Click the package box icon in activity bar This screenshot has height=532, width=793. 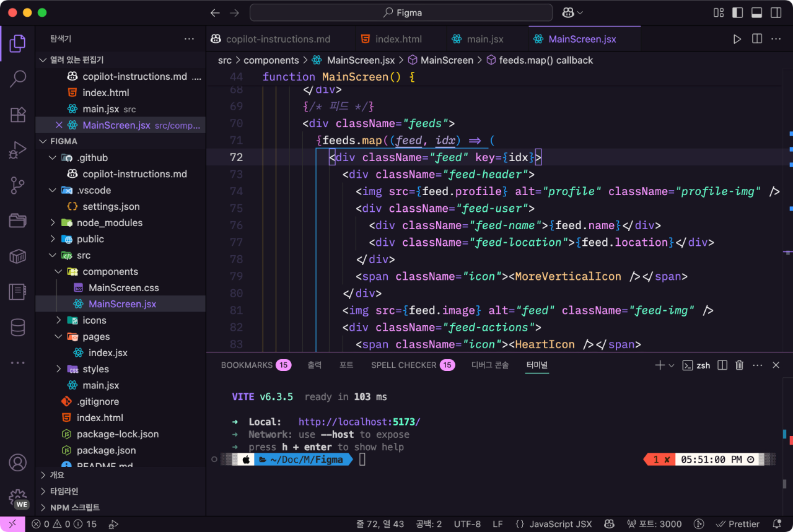coord(17,256)
